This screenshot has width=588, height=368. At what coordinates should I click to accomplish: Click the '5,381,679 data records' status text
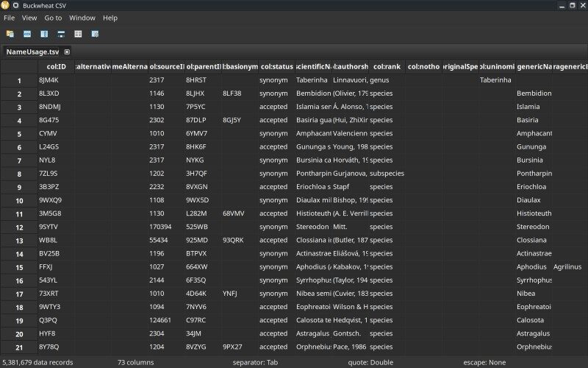point(37,362)
